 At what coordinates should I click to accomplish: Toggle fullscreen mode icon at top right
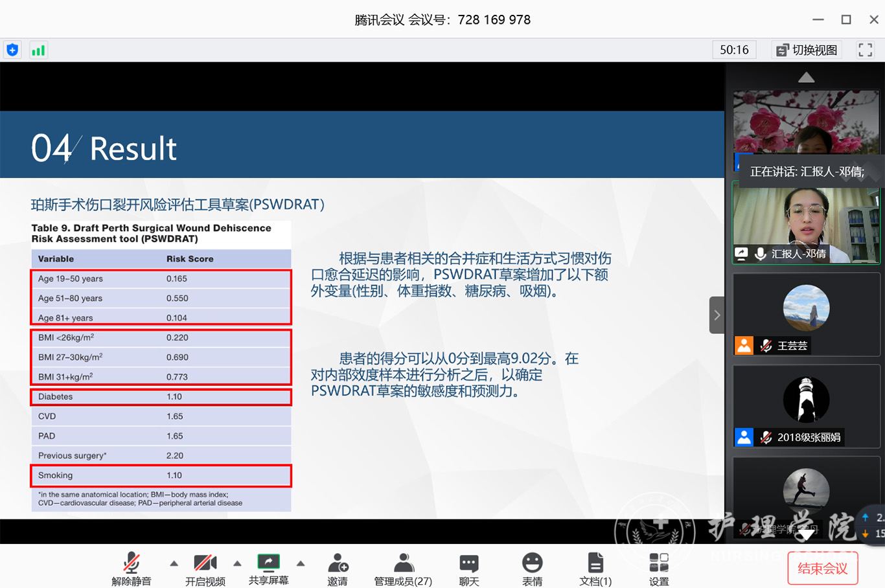[x=865, y=50]
